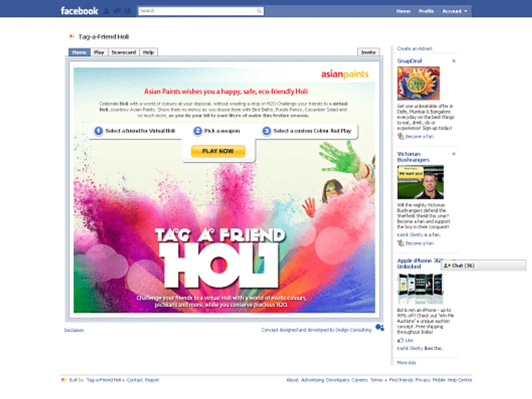Click the Tag-a-Friend Holi app icon
532x399 pixels.
(72, 37)
